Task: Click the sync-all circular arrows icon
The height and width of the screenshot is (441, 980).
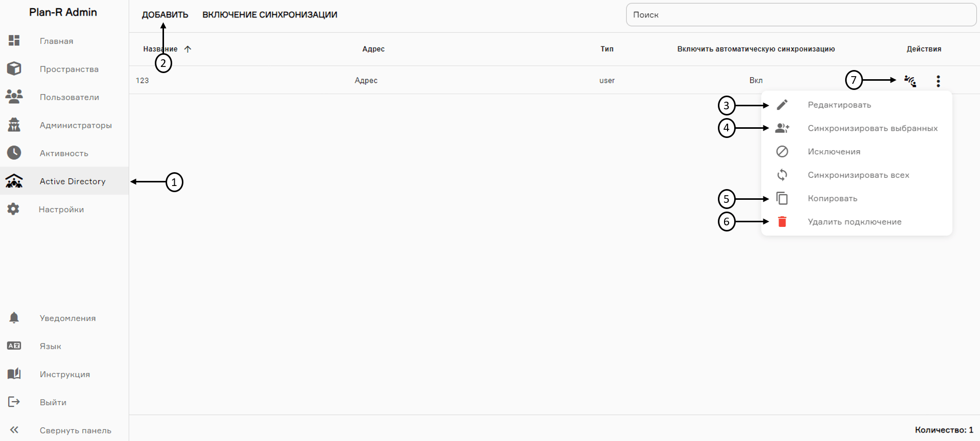Action: coord(782,175)
